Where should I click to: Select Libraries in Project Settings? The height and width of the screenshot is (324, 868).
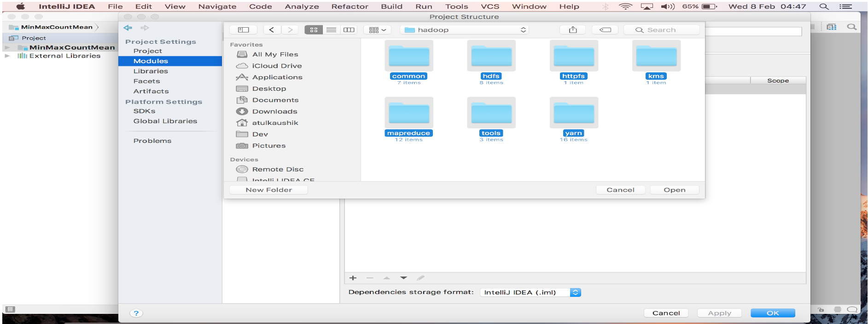click(x=151, y=71)
